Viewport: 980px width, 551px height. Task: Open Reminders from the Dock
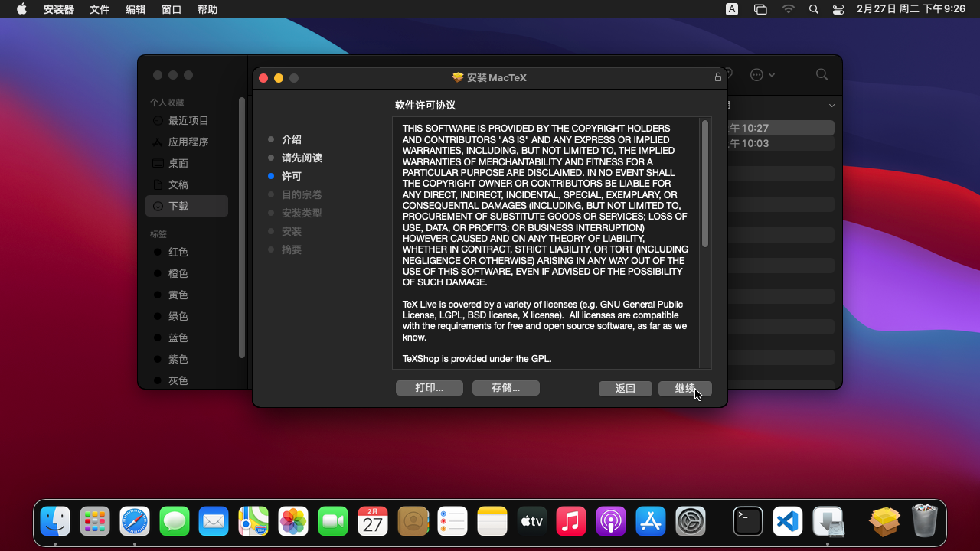coord(452,521)
